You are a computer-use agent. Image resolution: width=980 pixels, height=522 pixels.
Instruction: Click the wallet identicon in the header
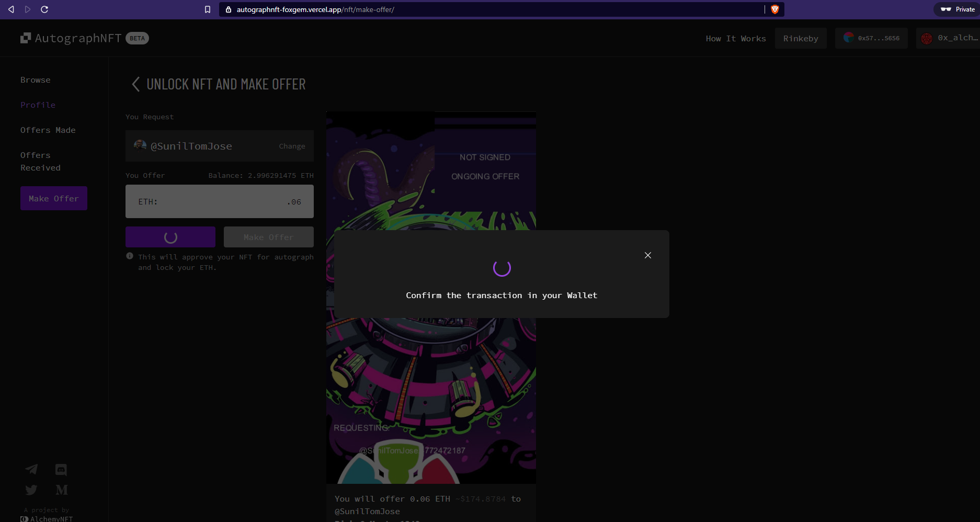(x=849, y=38)
